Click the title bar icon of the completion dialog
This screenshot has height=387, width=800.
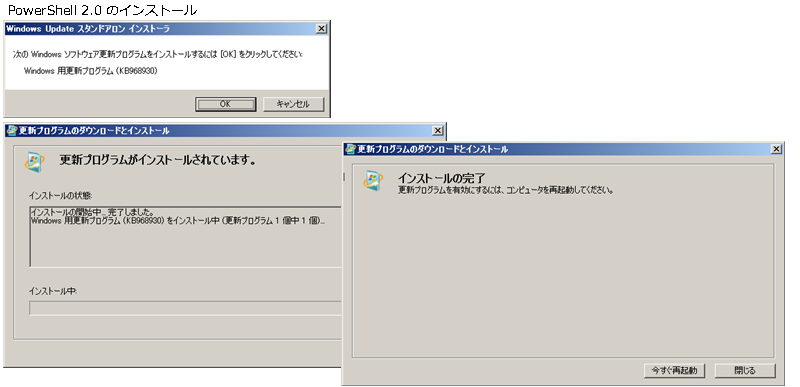pos(350,149)
